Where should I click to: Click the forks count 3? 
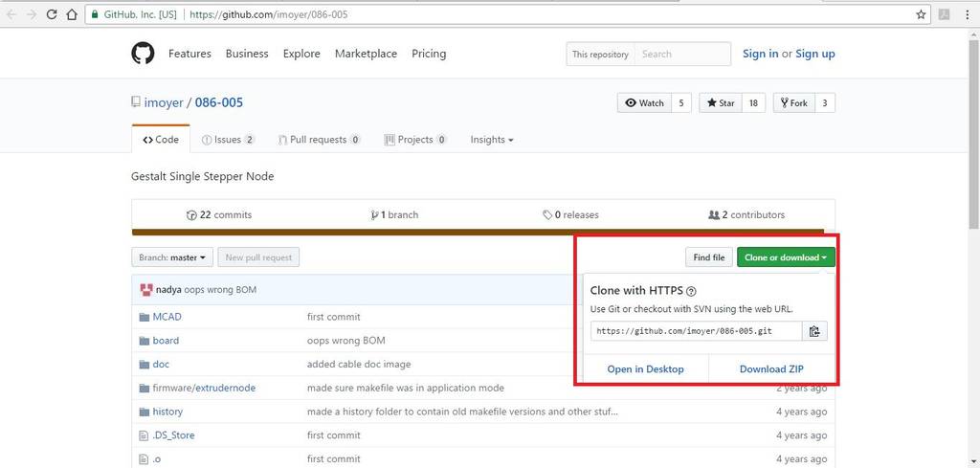pos(824,103)
